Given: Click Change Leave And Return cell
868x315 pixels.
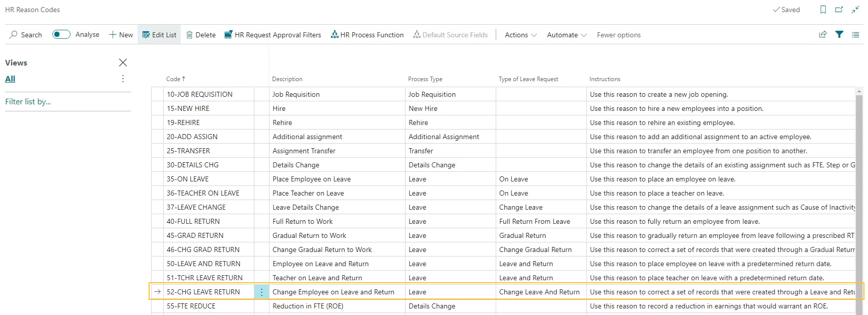Looking at the screenshot, I should click(x=541, y=292).
